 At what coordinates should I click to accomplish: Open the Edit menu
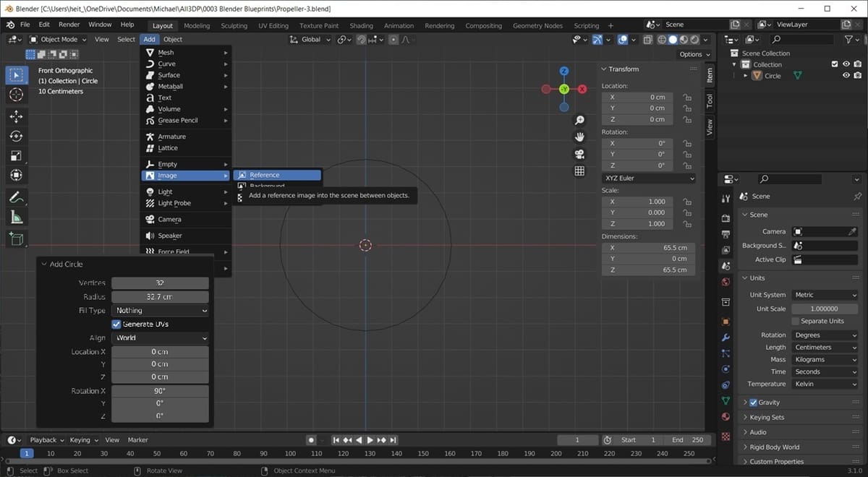(x=44, y=25)
